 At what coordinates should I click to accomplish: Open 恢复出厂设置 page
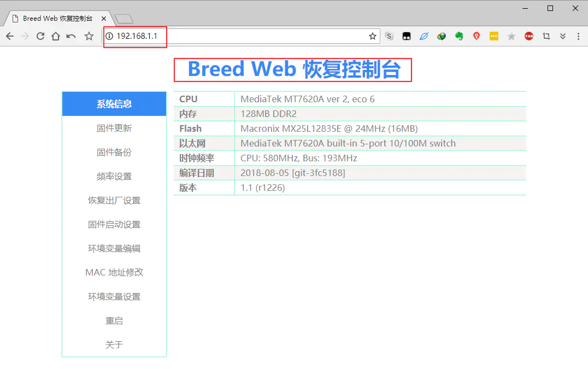click(x=114, y=200)
